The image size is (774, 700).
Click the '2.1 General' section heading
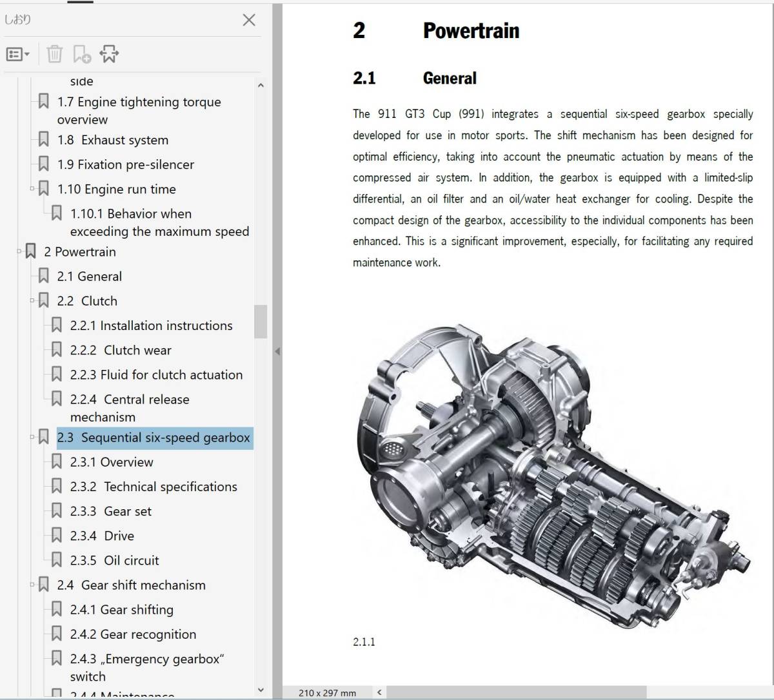click(415, 78)
